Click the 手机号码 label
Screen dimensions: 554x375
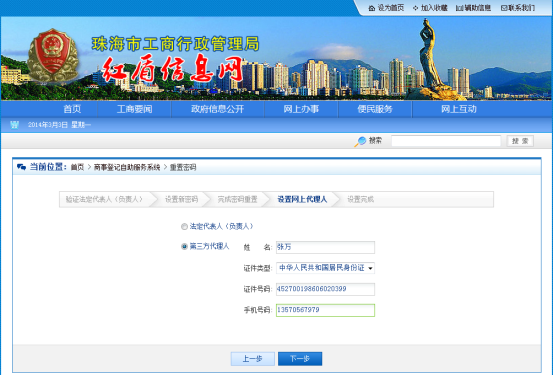point(257,310)
